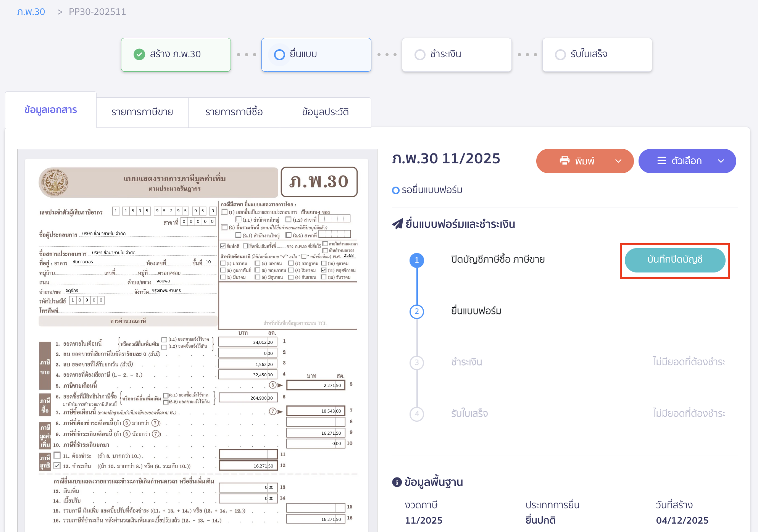
Task: Click the printer icon on พิมพ์ button
Action: (x=564, y=161)
